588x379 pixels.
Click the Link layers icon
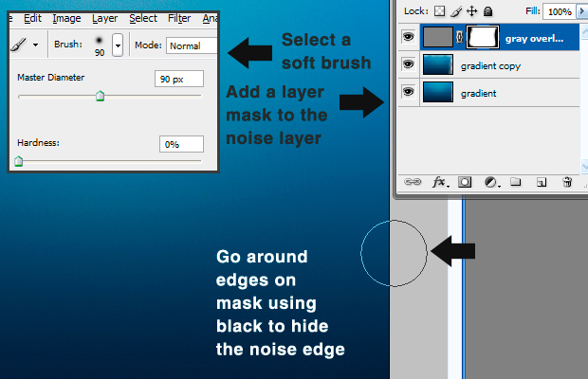(413, 182)
